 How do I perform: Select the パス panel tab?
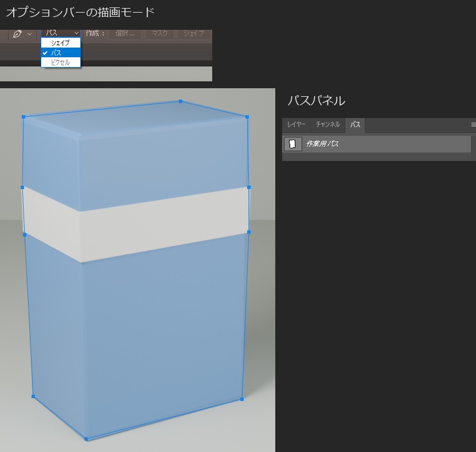(x=355, y=124)
